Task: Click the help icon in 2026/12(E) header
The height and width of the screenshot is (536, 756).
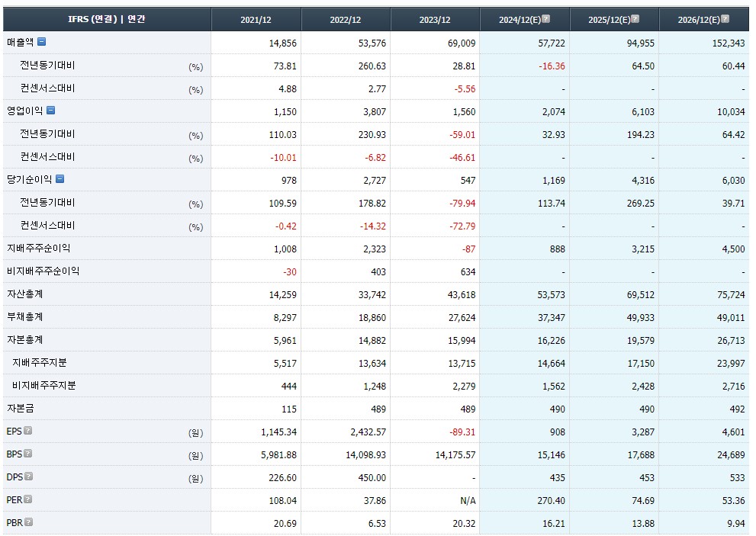Action: tap(725, 19)
